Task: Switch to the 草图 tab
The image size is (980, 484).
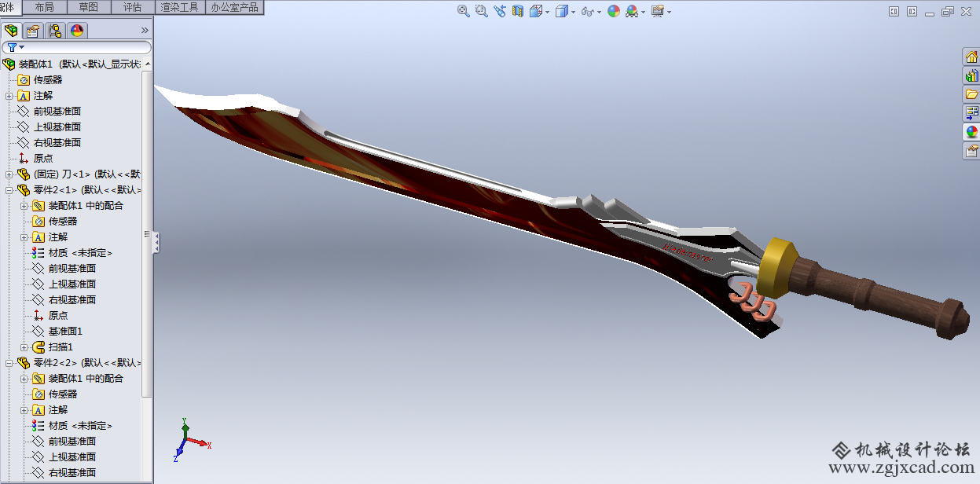Action: 89,7
